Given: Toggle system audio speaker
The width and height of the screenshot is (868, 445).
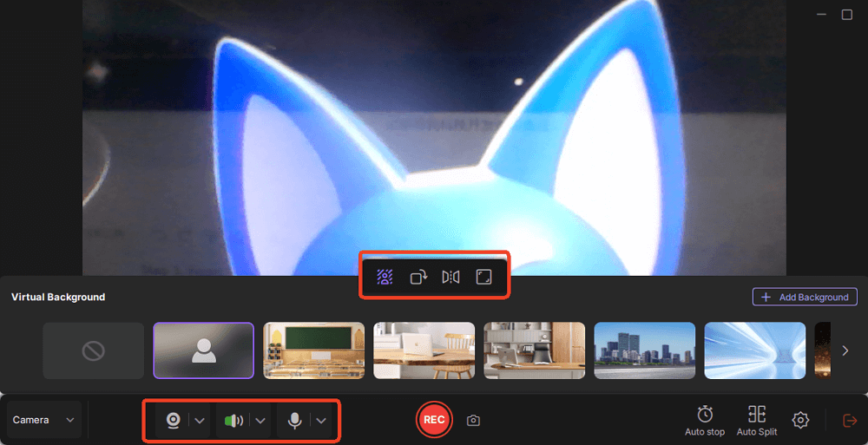Looking at the screenshot, I should point(233,421).
